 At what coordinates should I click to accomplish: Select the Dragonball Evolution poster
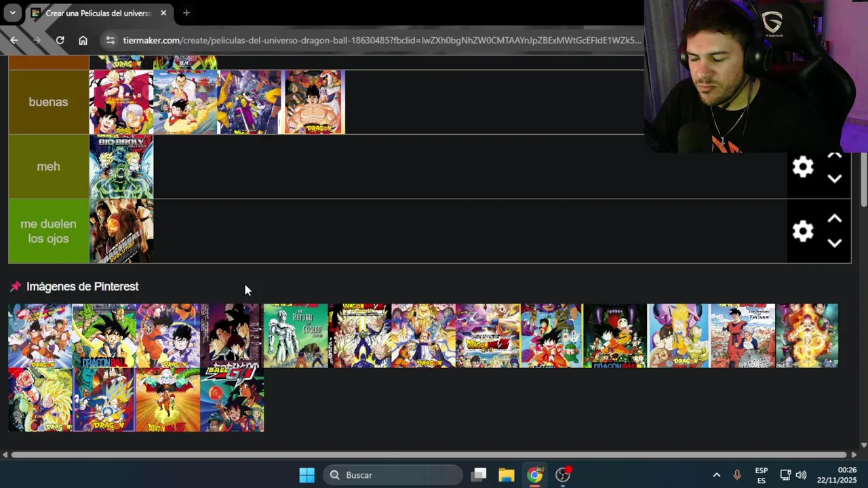[x=121, y=231]
